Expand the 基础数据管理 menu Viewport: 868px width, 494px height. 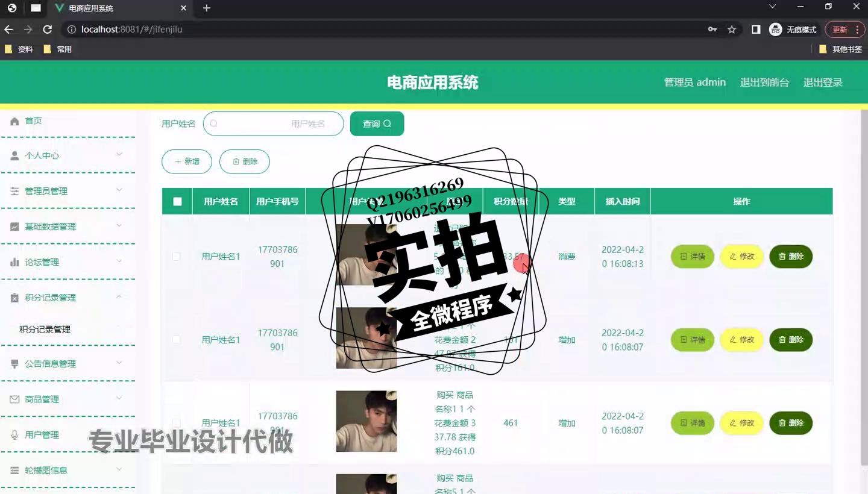coord(119,226)
